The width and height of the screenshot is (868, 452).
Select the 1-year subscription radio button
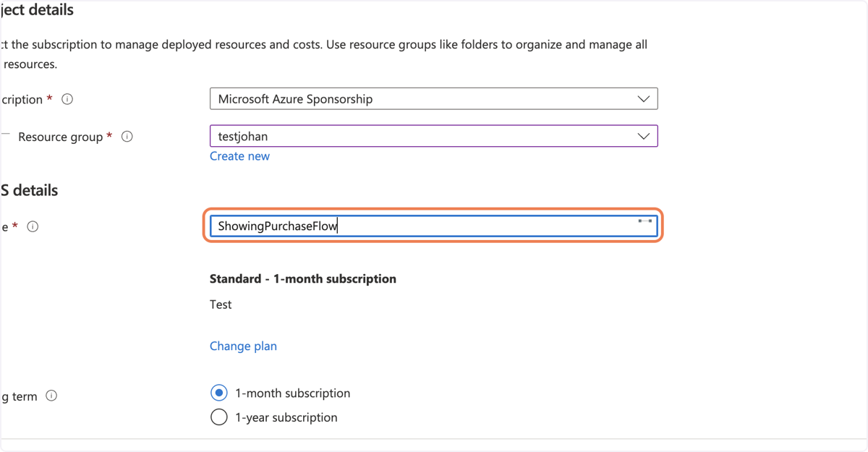click(x=218, y=417)
